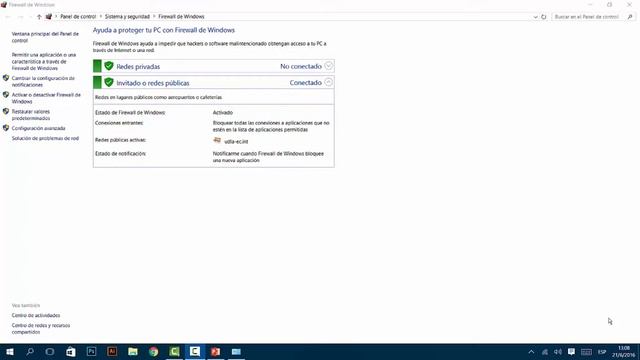640x360 pixels.
Task: Click green shield icon of 'Redes privadas'
Action: click(109, 66)
